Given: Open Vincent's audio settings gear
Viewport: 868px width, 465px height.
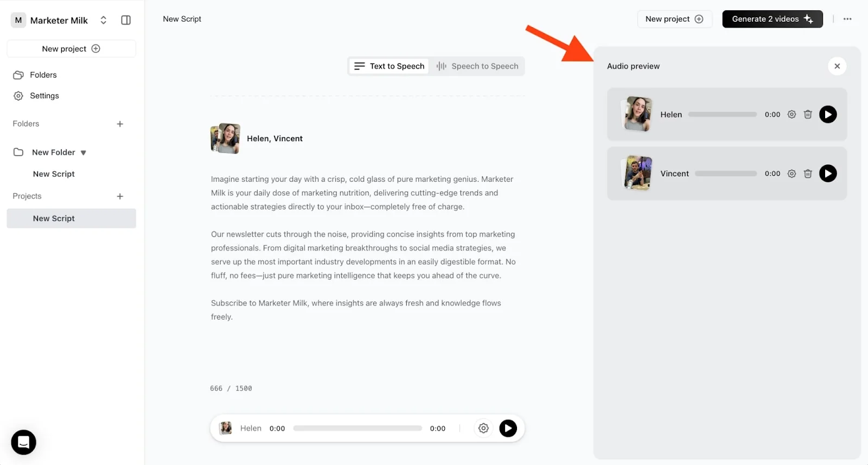Looking at the screenshot, I should point(792,174).
